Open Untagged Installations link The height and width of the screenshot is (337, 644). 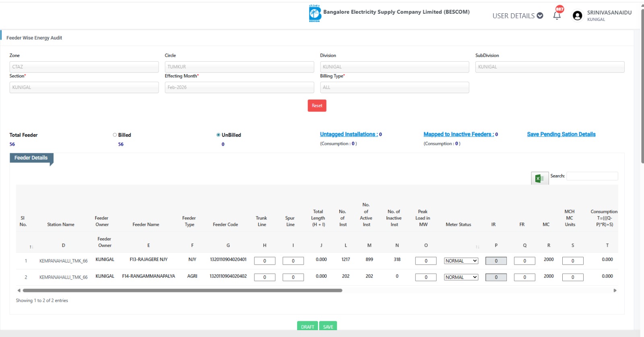pos(349,134)
